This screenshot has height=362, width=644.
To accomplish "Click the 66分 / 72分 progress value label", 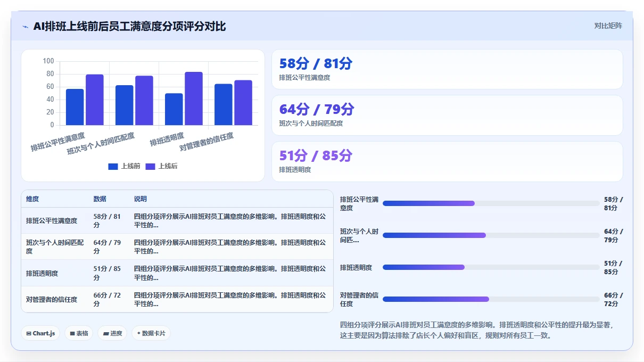I will (613, 299).
